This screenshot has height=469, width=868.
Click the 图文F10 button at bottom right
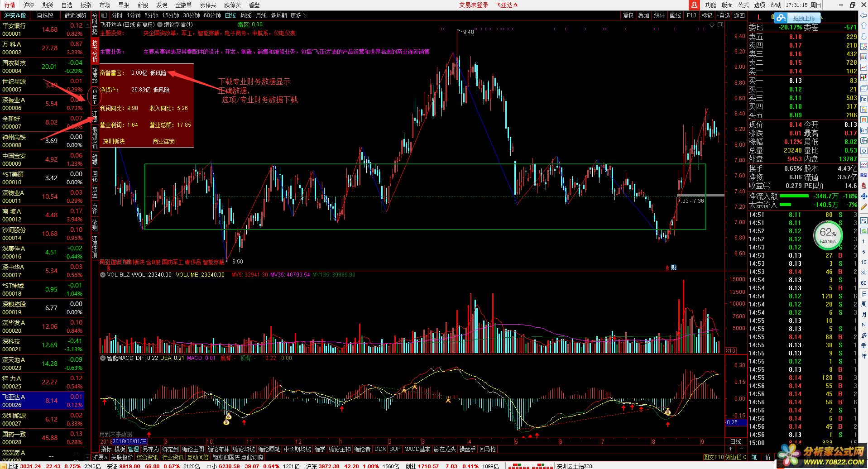pos(714,457)
